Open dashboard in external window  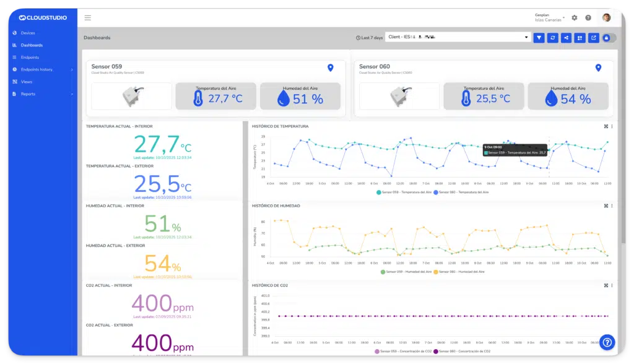coord(594,38)
